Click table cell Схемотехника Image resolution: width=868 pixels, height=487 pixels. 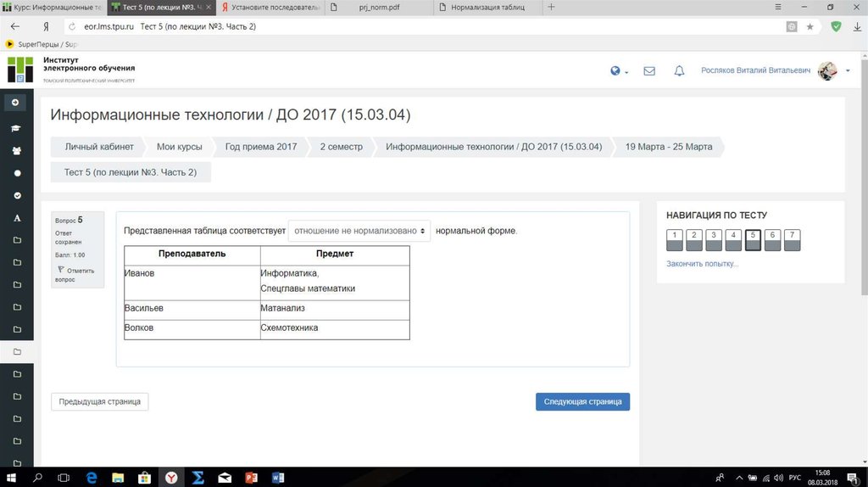click(x=335, y=330)
